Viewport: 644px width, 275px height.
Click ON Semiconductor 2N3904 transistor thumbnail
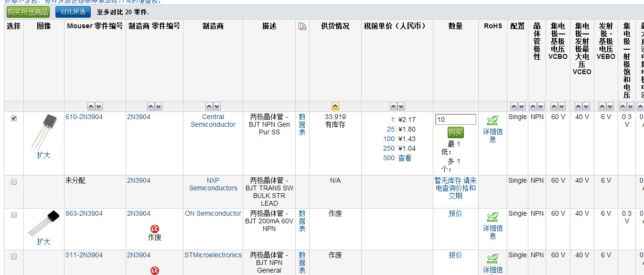coord(43,223)
